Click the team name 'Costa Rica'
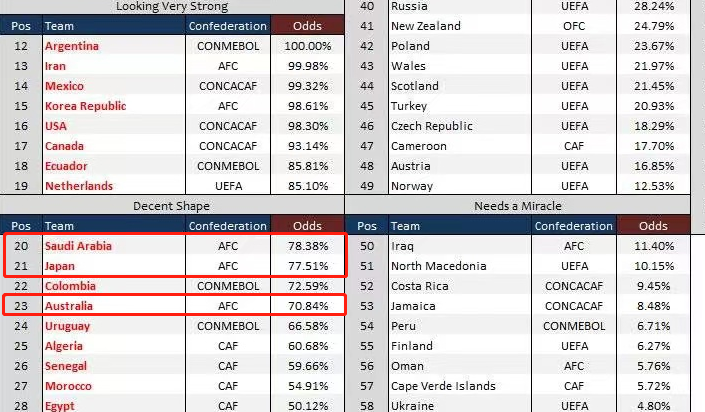 (420, 286)
